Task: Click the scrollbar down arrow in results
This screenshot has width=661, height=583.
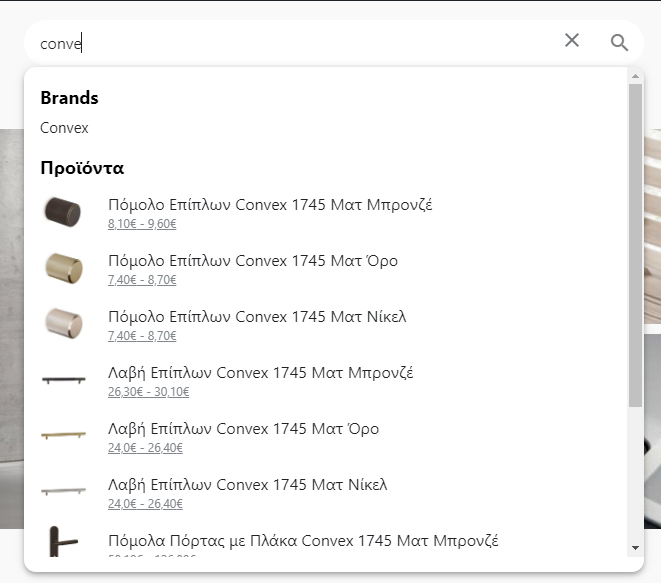Action: [635, 548]
